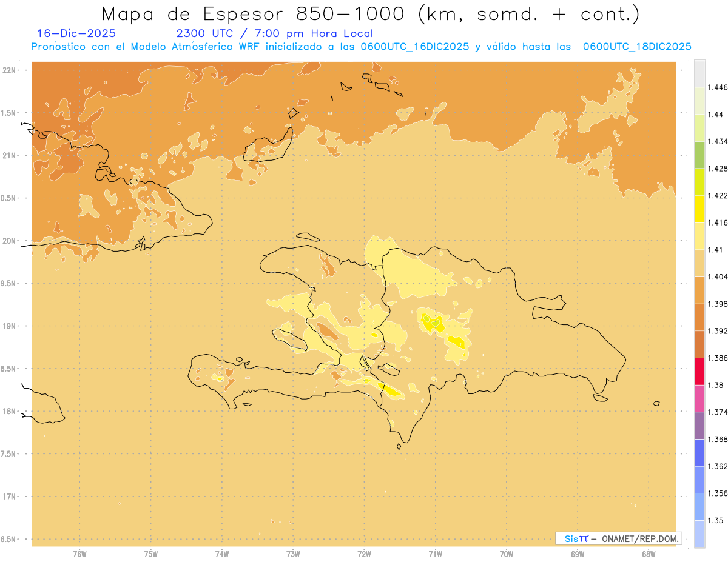Viewport: 728px width, 562px height.
Task: Click the '9.5N' latitude label
Action: click(x=8, y=283)
